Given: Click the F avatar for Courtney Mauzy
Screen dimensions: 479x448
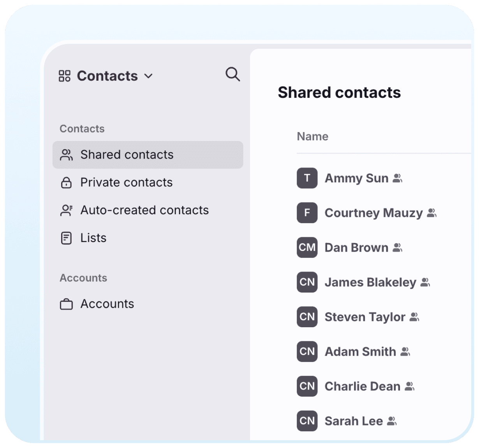Looking at the screenshot, I should coord(307,213).
